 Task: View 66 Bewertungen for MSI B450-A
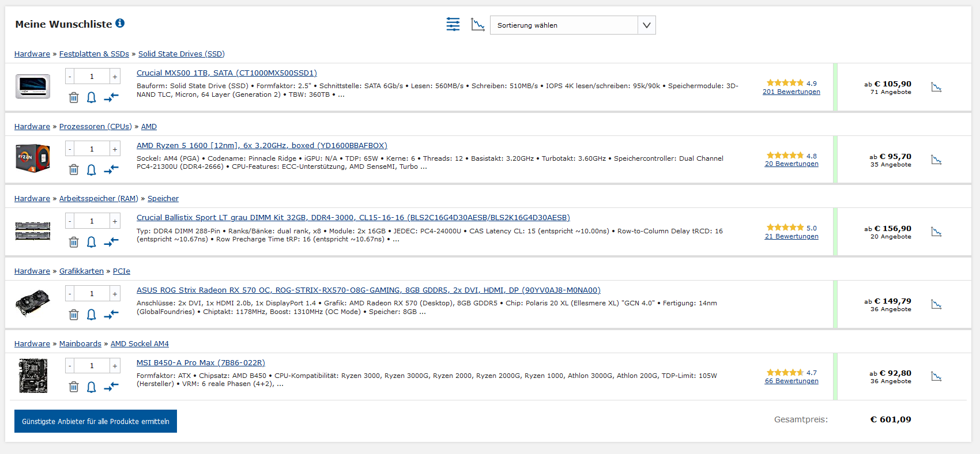pos(791,381)
